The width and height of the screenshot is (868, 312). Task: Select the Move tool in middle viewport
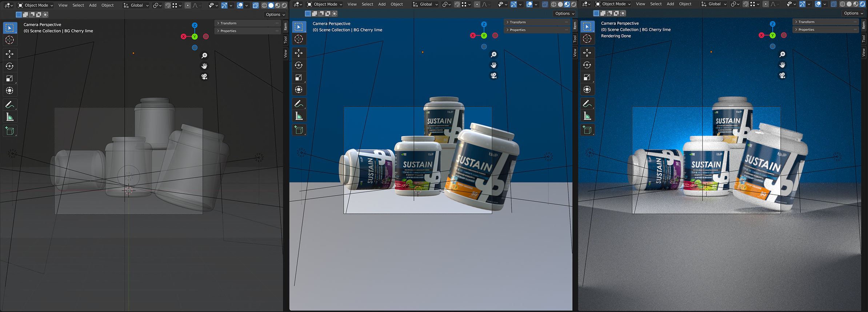click(x=299, y=53)
